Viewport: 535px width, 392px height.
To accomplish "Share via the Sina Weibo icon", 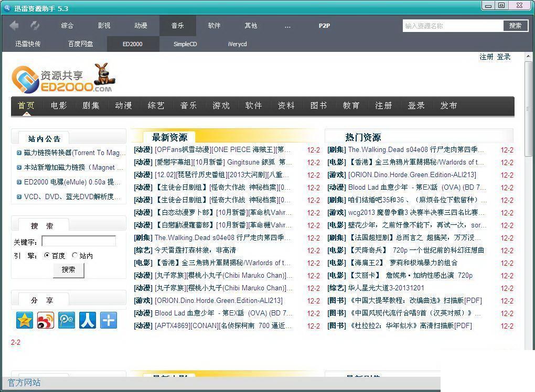I will 46,320.
